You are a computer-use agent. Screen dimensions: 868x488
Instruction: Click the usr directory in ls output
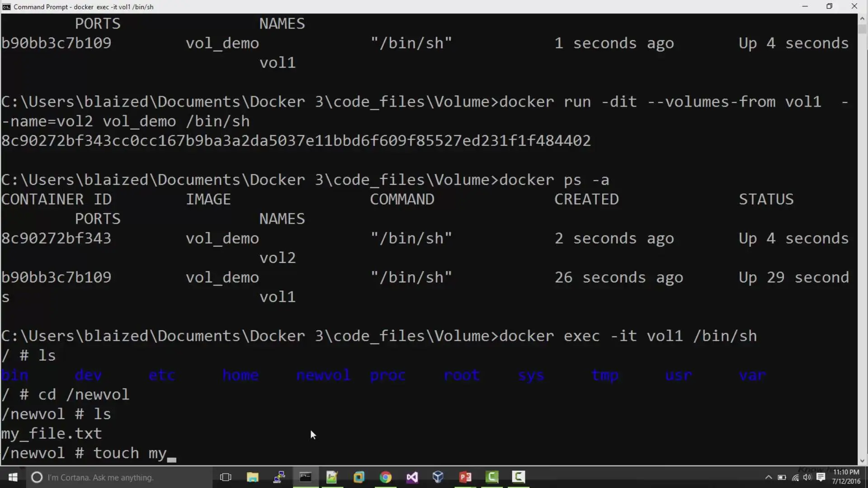(x=679, y=375)
